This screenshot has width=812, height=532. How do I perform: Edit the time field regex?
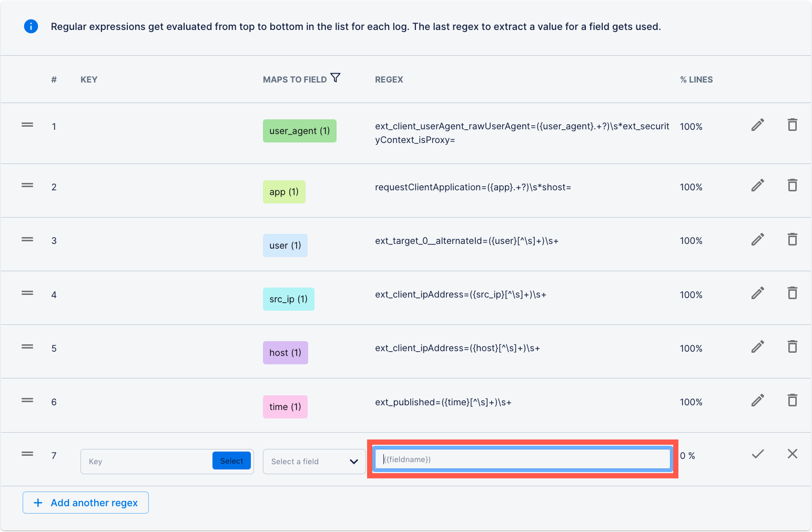pyautogui.click(x=757, y=400)
